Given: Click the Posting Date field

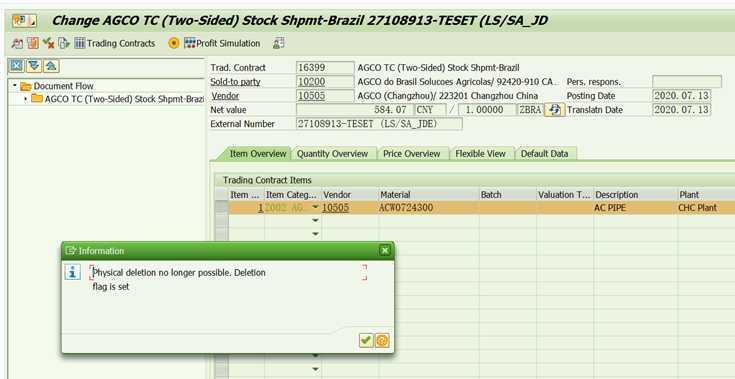Looking at the screenshot, I should (x=682, y=96).
